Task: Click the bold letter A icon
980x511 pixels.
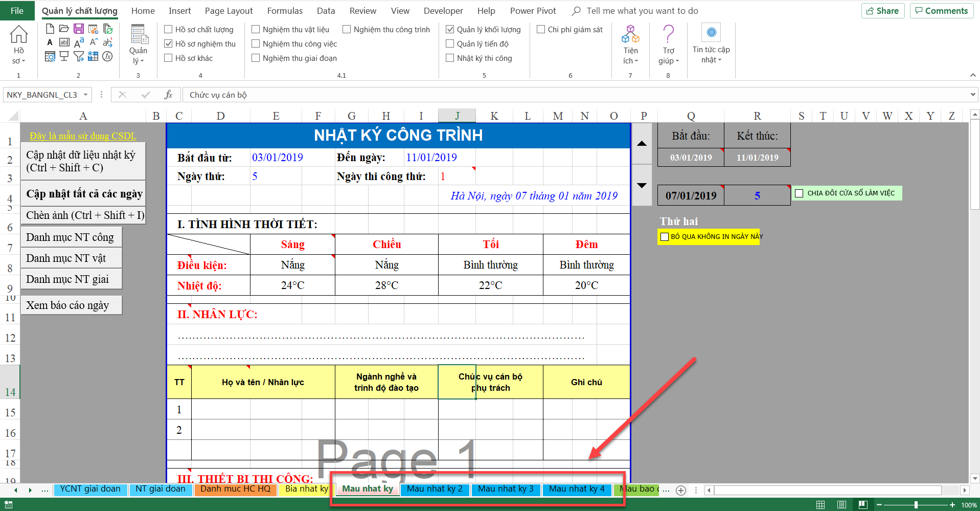Action: 50,42
